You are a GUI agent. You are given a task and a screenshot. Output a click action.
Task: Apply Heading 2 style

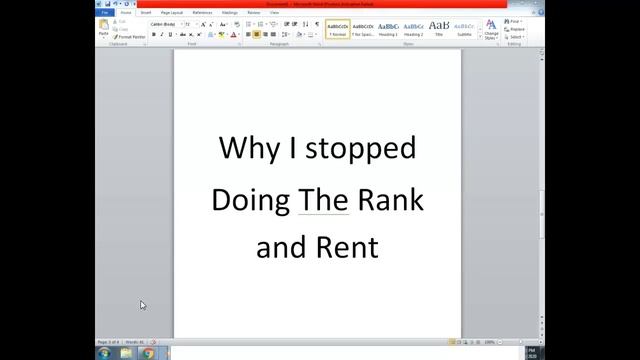pos(413,29)
